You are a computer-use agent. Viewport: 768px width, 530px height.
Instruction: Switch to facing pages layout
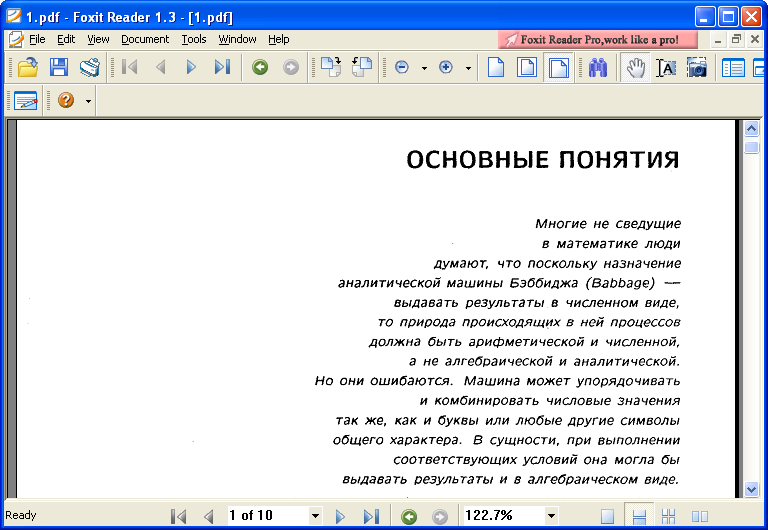[x=699, y=516]
